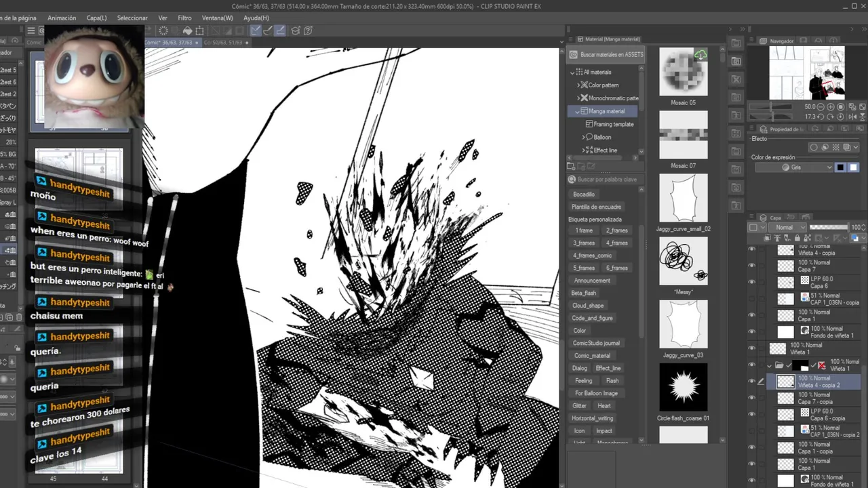Click the Border effect icon

point(814,147)
